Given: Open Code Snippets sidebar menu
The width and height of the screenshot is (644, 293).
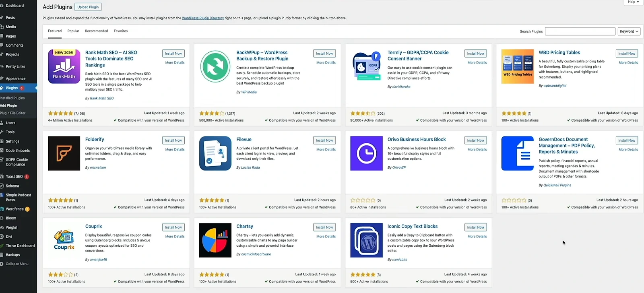Looking at the screenshot, I should (x=18, y=151).
